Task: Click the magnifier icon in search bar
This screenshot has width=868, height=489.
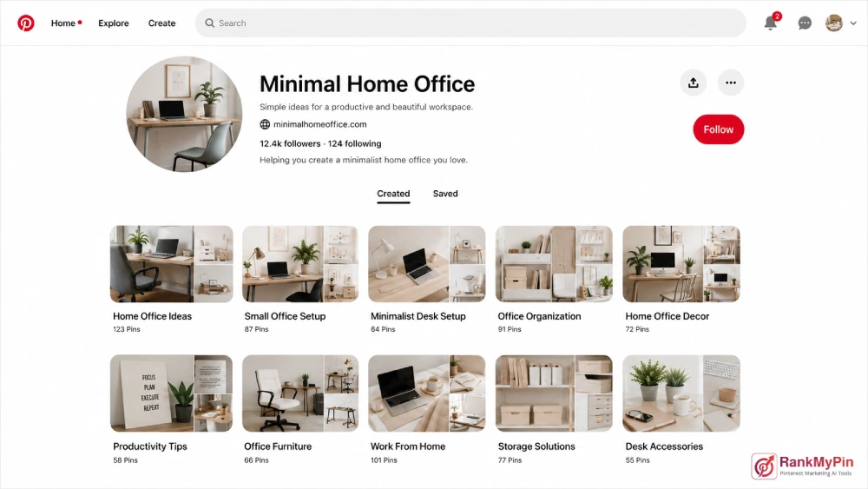Action: pos(210,23)
